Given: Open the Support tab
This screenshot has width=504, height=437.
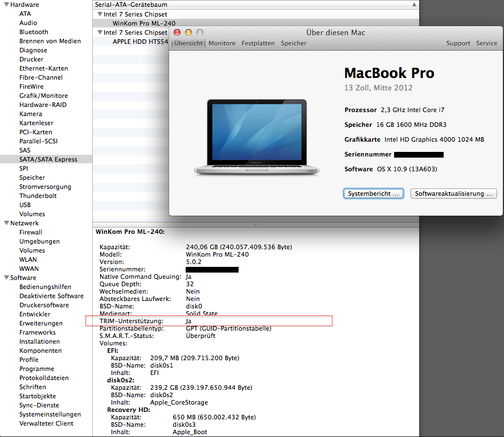Looking at the screenshot, I should point(458,43).
